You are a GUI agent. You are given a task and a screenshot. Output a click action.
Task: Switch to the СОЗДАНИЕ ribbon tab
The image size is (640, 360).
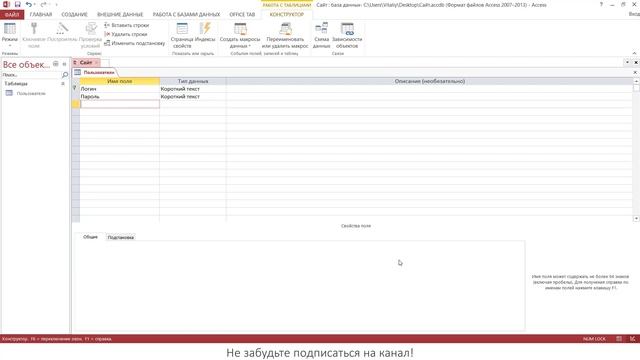tap(74, 14)
